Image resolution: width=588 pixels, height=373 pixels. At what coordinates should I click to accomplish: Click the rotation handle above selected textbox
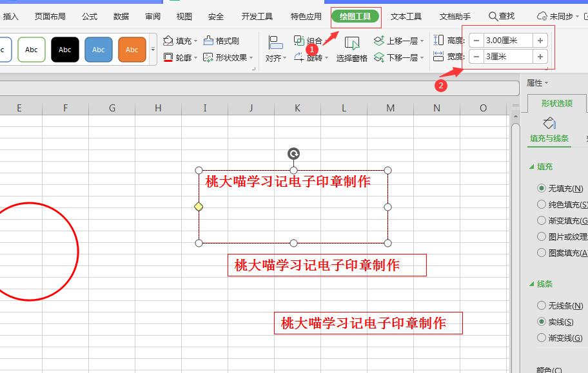coord(293,153)
